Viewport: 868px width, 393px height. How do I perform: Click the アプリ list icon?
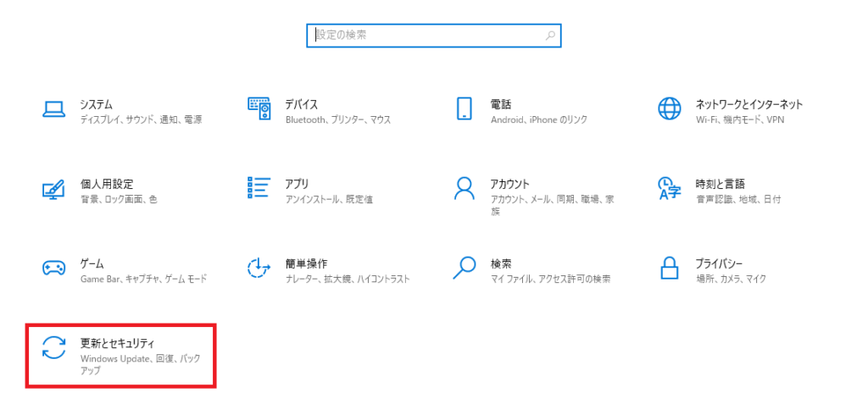pyautogui.click(x=259, y=188)
